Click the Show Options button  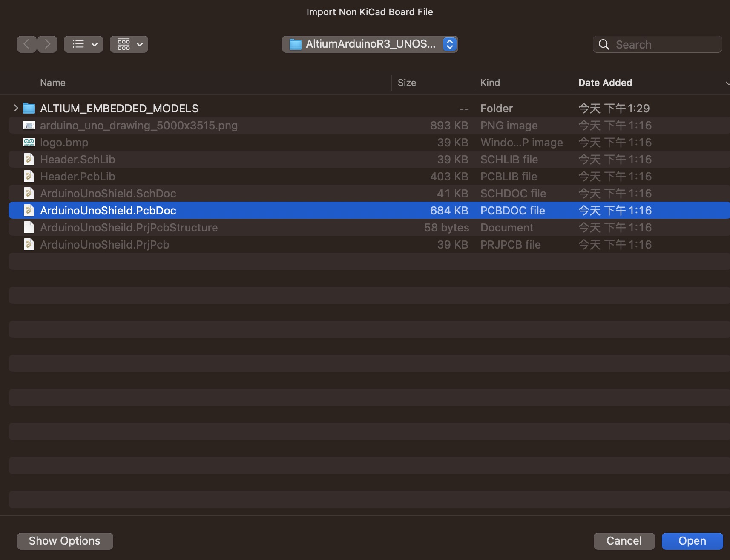click(65, 541)
